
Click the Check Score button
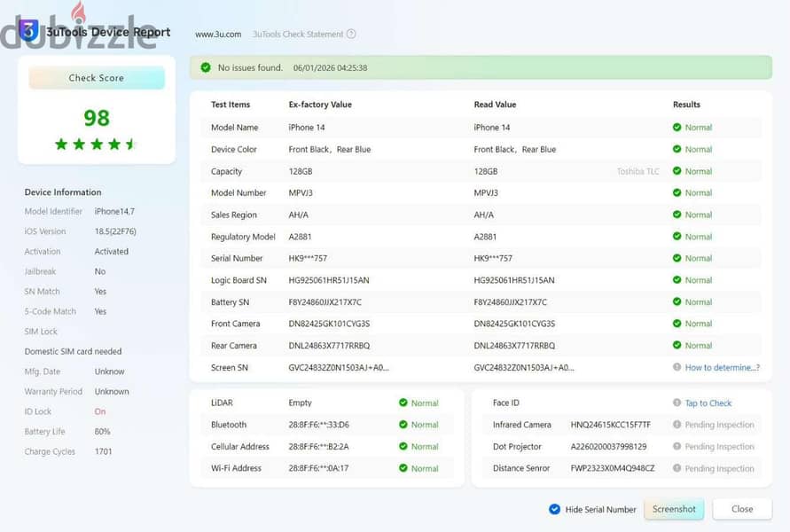coord(97,78)
